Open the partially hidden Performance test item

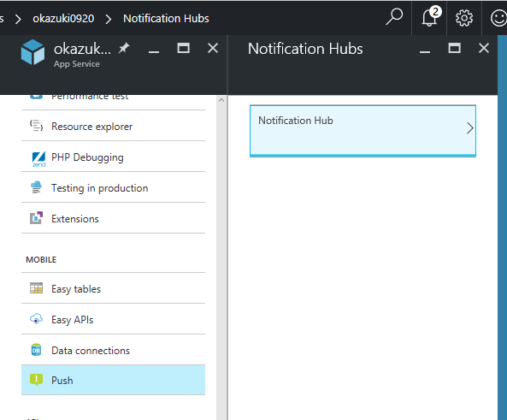113,102
